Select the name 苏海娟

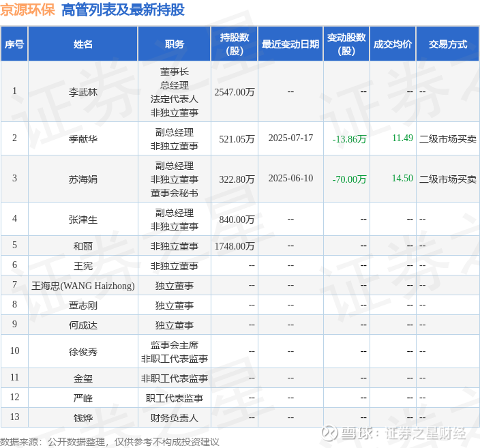pyautogui.click(x=83, y=179)
